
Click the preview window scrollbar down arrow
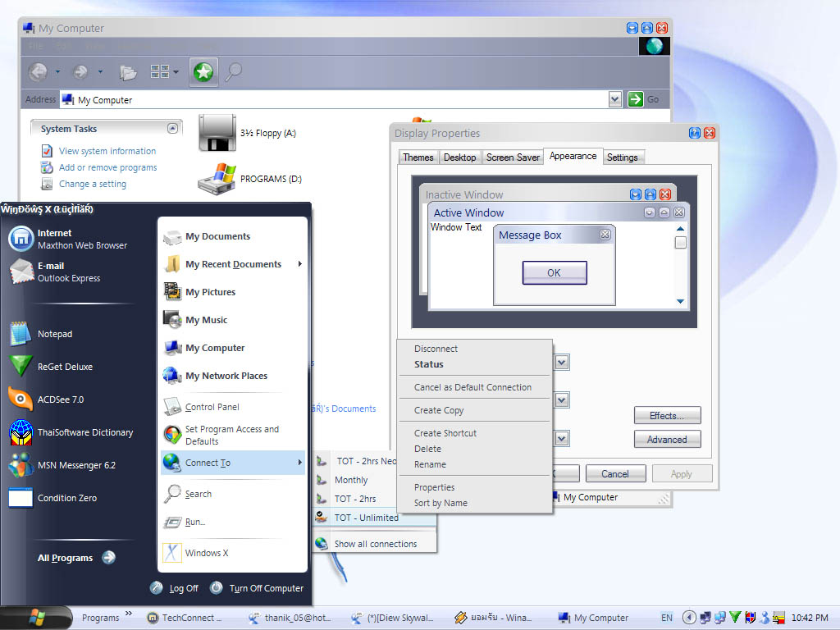(x=680, y=301)
